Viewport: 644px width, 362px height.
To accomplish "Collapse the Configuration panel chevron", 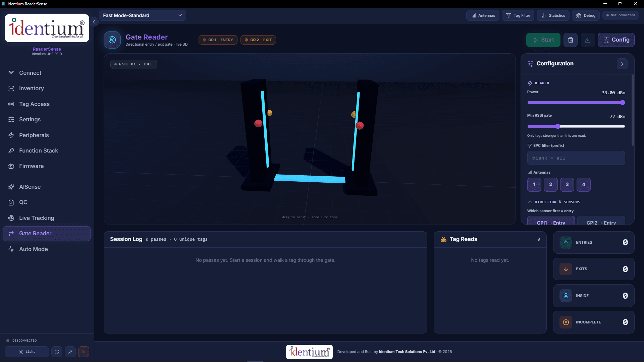I will [x=622, y=64].
